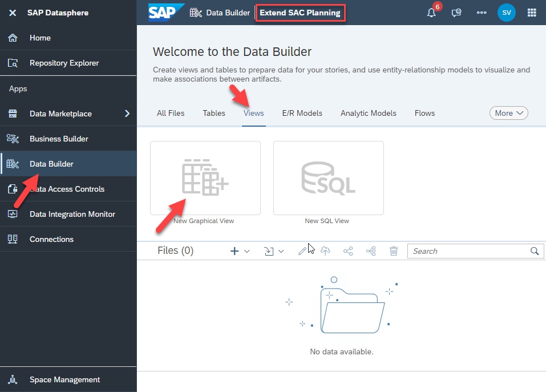Click the Extend SAC Planning space name
This screenshot has width=546, height=392.
click(x=300, y=13)
